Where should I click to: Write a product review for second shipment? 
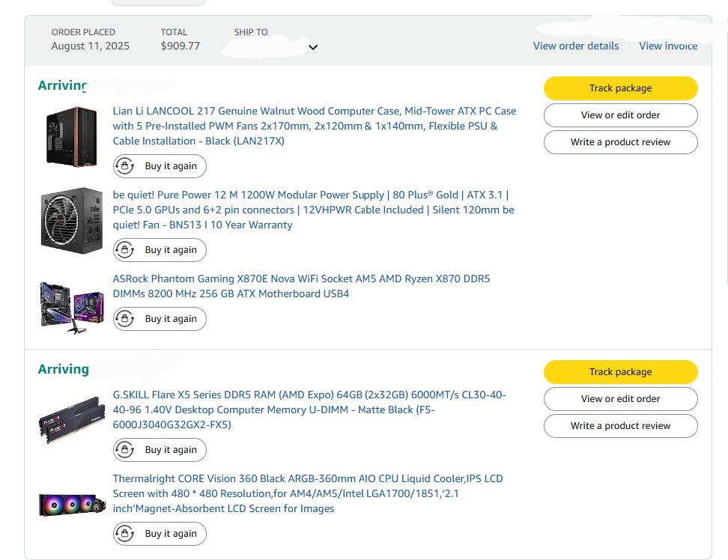(621, 426)
